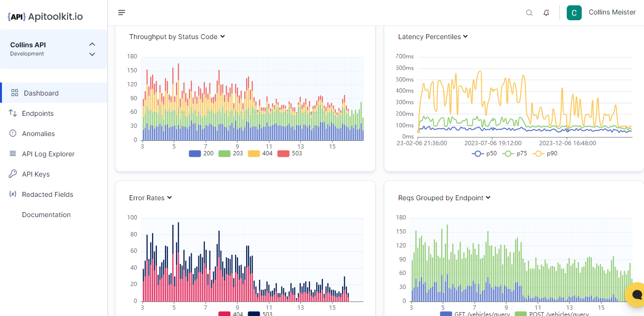Switch to the API Log Explorer section
Image resolution: width=644 pixels, height=316 pixels.
[49, 153]
